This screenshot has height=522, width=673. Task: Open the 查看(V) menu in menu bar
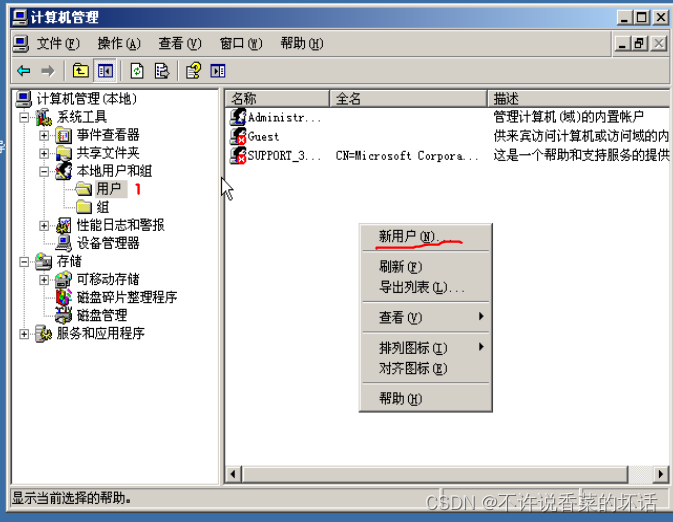coord(180,43)
